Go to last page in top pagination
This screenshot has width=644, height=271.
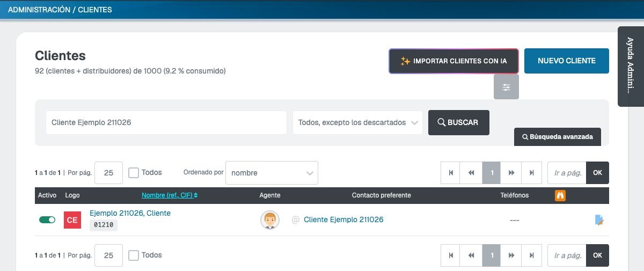[x=532, y=173]
